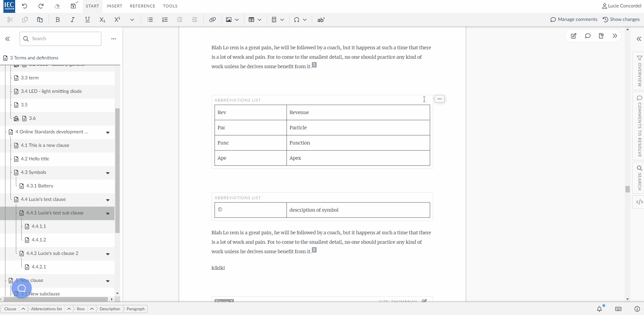The image size is (644, 315).
Task: Click the info icon in status bar
Action: tap(637, 309)
